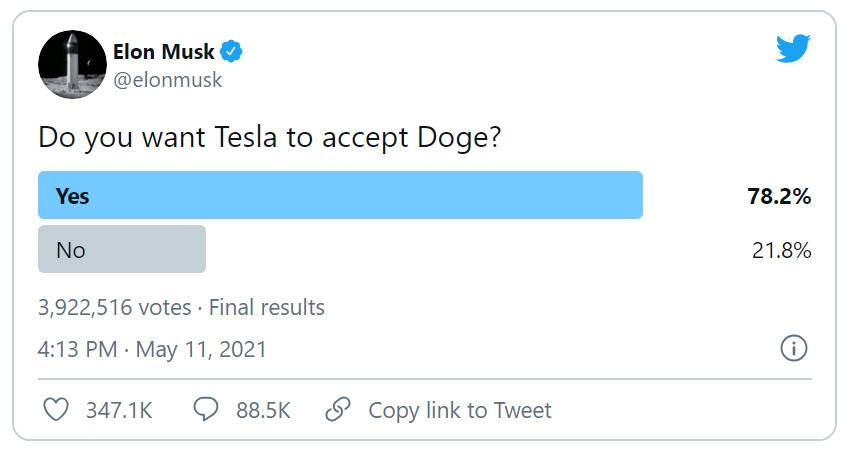Click the gray No poll result bar

[x=121, y=249]
